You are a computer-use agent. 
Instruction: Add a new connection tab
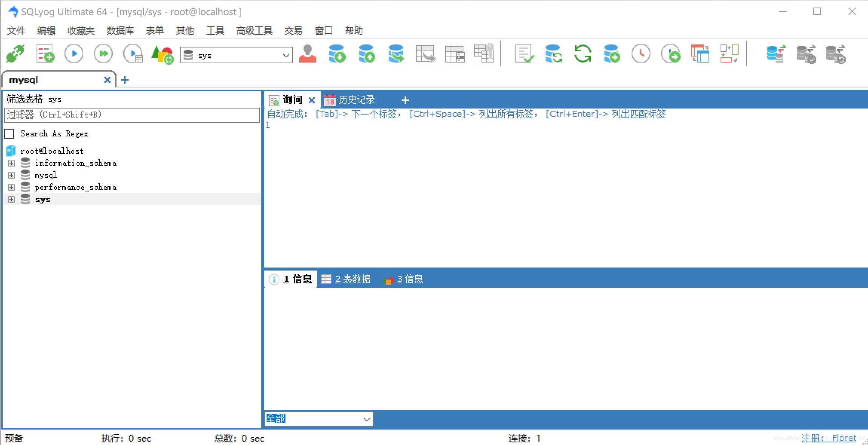pyautogui.click(x=125, y=80)
